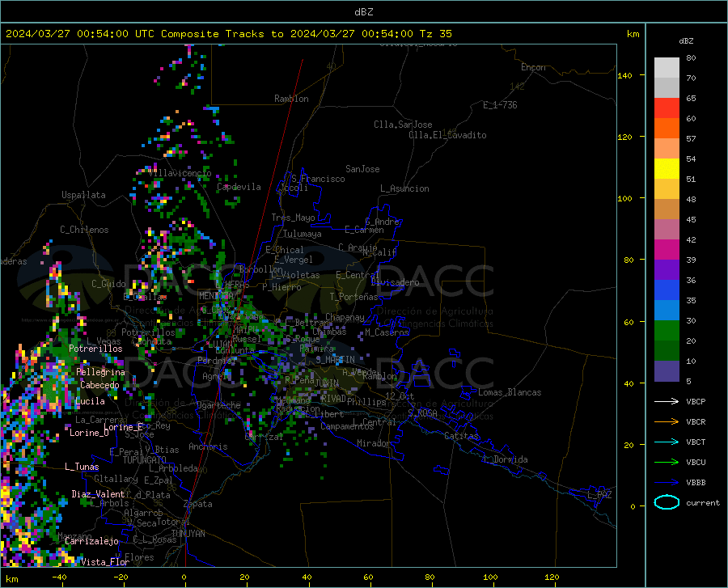
Task: Click the 'Tulumaya' map label
Action: pos(302,234)
